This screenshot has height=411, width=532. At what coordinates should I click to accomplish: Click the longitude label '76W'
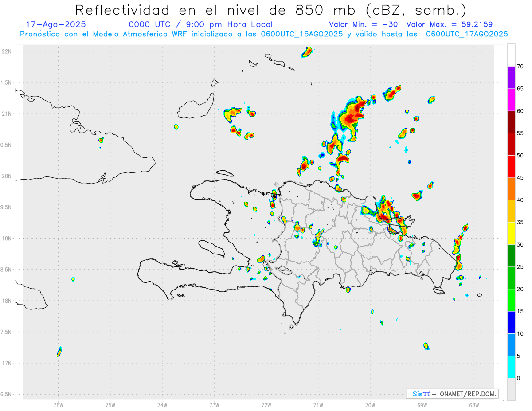58,405
